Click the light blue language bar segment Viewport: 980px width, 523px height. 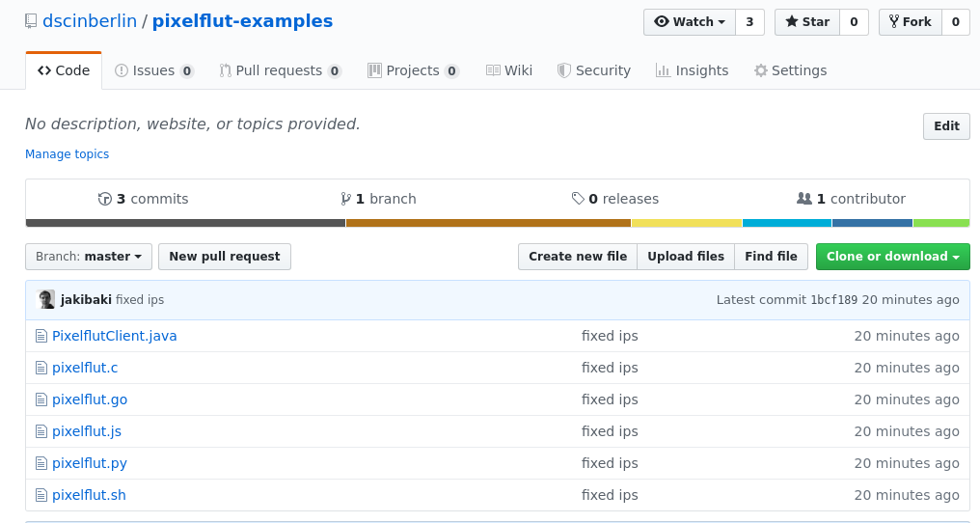787,223
